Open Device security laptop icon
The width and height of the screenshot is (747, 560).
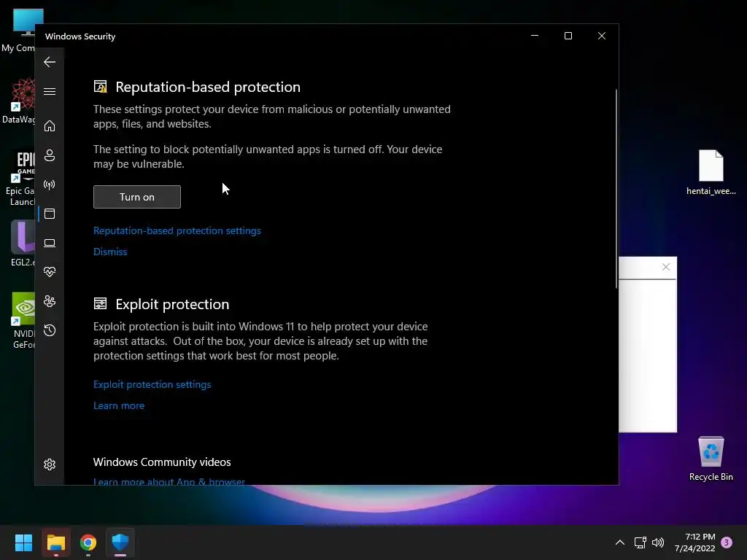click(50, 244)
